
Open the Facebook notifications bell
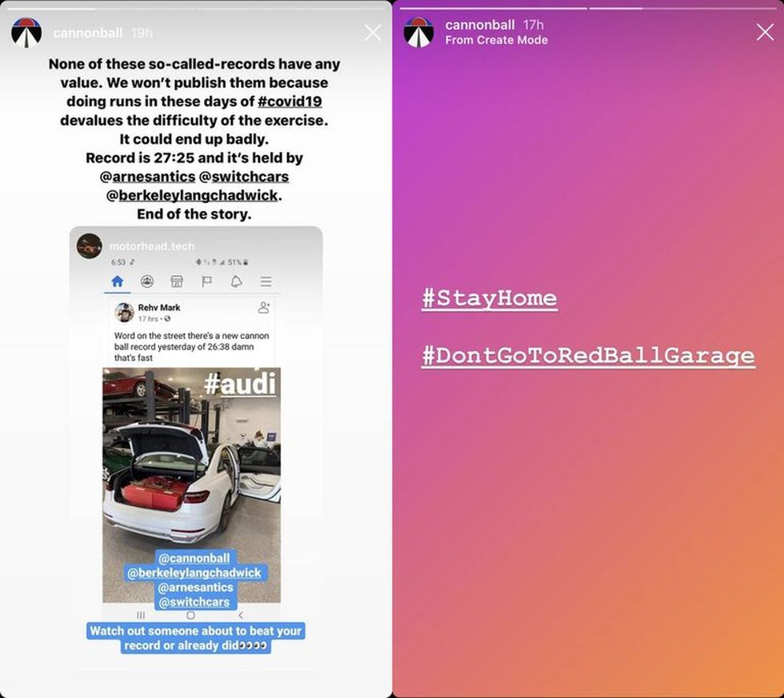click(x=236, y=281)
